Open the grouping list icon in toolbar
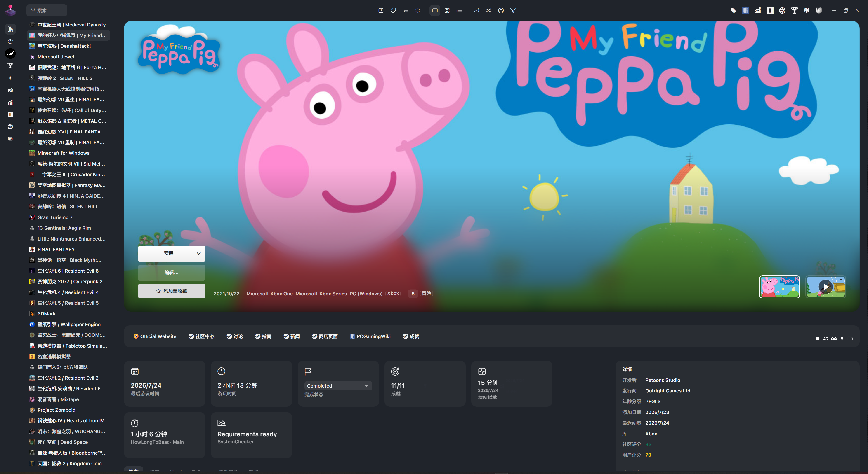Viewport: 868px width, 474px height. (x=405, y=10)
